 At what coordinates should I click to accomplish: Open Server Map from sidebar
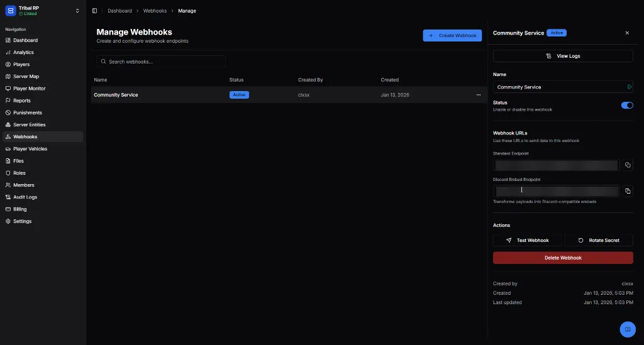click(43, 76)
